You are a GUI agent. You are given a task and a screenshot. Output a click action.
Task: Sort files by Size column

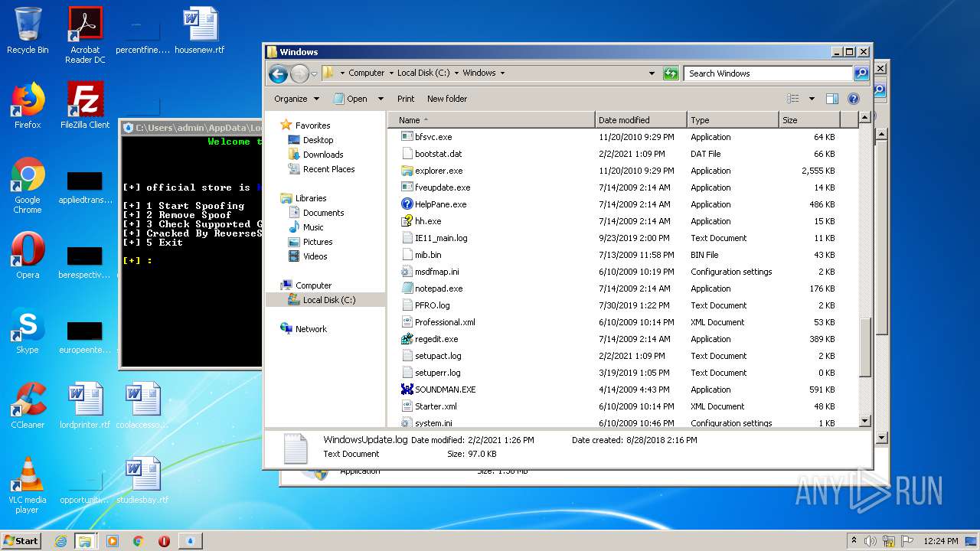coord(809,120)
